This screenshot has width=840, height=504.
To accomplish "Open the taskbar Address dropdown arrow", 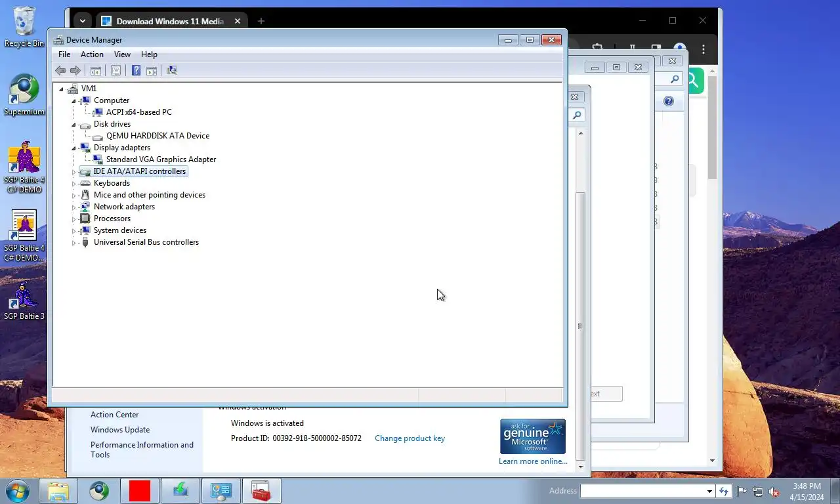I will [x=709, y=491].
